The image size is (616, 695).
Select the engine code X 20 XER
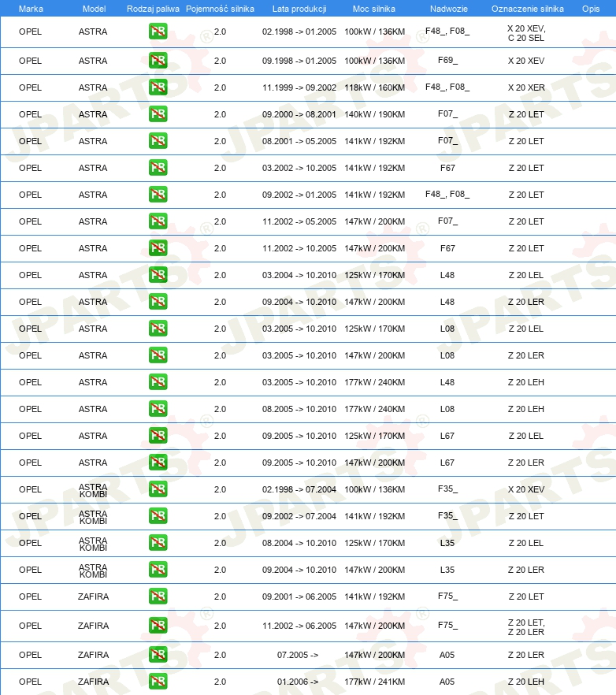point(526,87)
